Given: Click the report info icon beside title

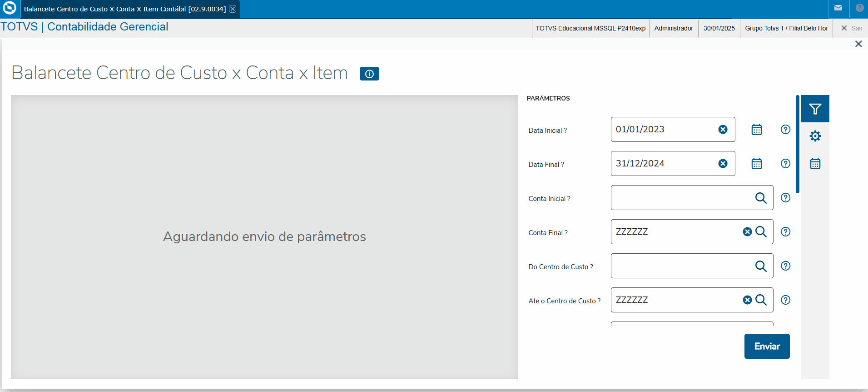Looking at the screenshot, I should 369,74.
